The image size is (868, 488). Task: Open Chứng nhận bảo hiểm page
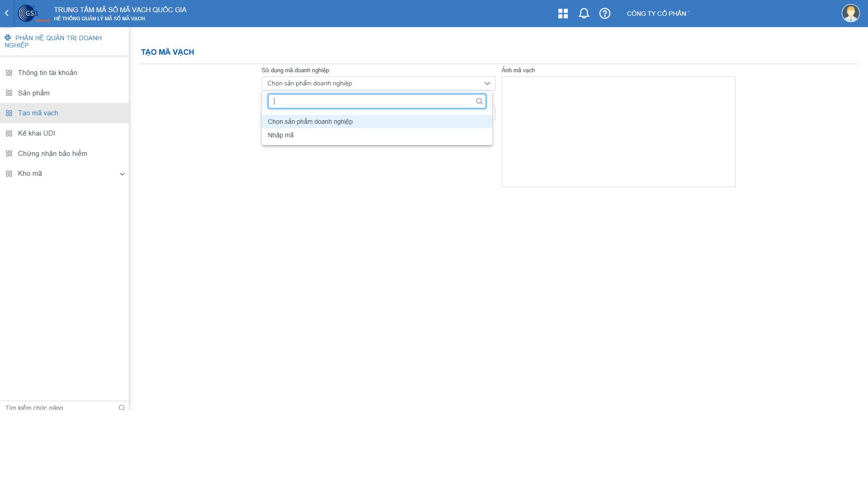pyautogui.click(x=52, y=154)
